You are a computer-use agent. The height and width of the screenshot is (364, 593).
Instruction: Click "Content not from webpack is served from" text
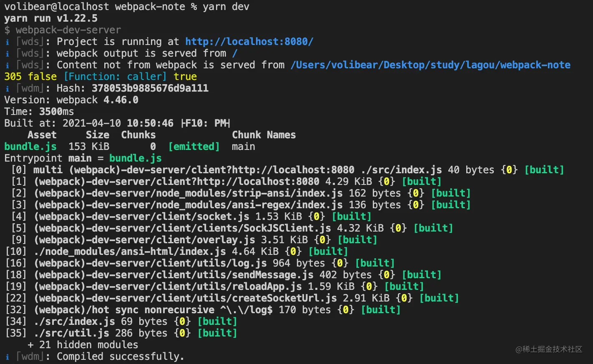[171, 65]
